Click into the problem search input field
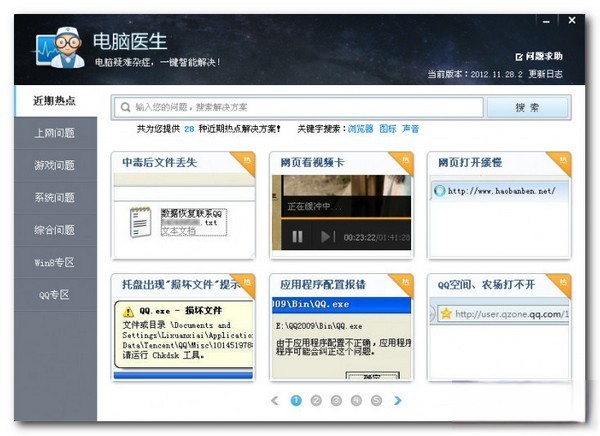Image resolution: width=600 pixels, height=436 pixels. pyautogui.click(x=298, y=107)
